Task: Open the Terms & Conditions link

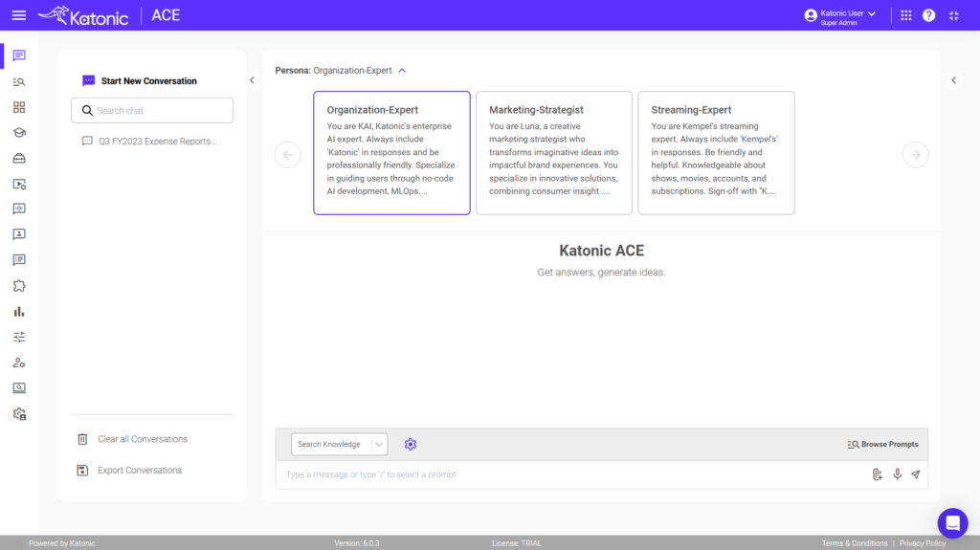Action: (855, 543)
